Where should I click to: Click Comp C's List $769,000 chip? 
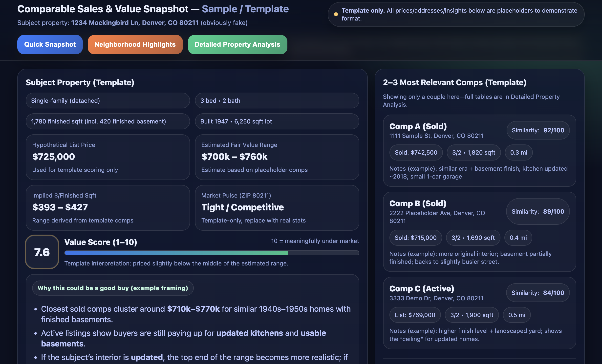point(415,315)
